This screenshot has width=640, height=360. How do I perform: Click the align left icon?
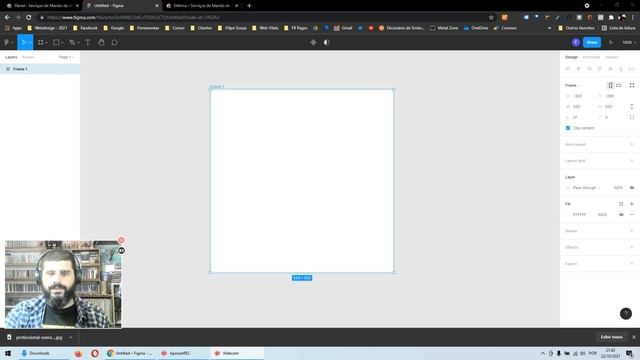[x=568, y=69]
